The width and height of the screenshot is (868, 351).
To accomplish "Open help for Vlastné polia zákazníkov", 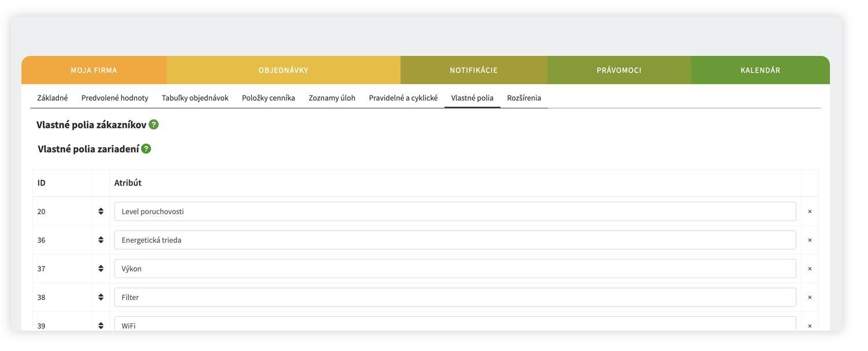I will (x=153, y=125).
